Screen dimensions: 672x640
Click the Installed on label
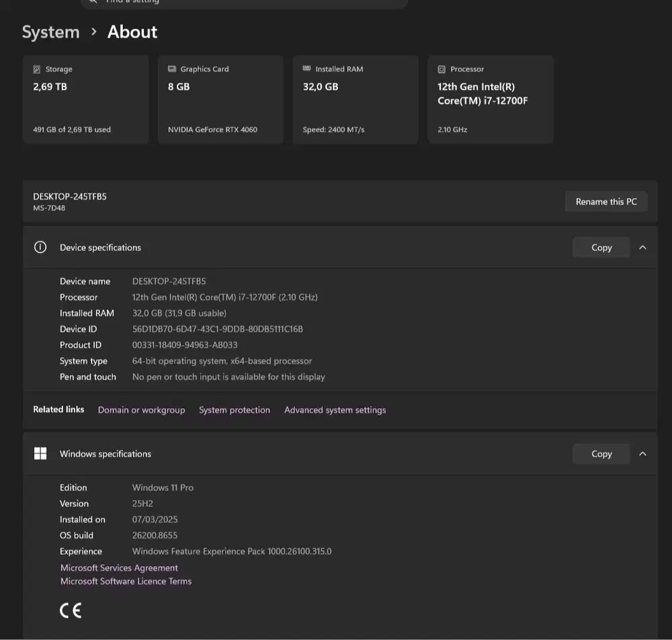[x=82, y=519]
